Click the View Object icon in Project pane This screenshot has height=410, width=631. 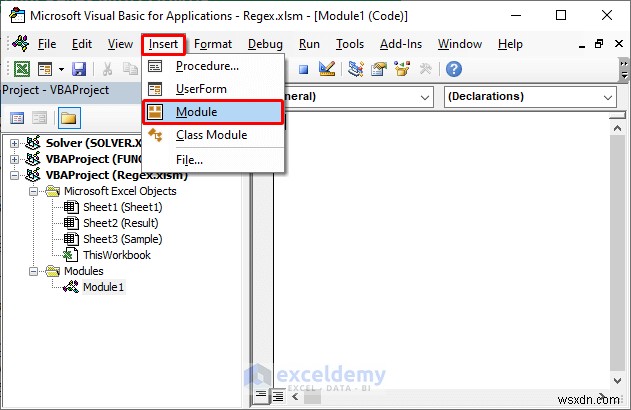point(39,118)
